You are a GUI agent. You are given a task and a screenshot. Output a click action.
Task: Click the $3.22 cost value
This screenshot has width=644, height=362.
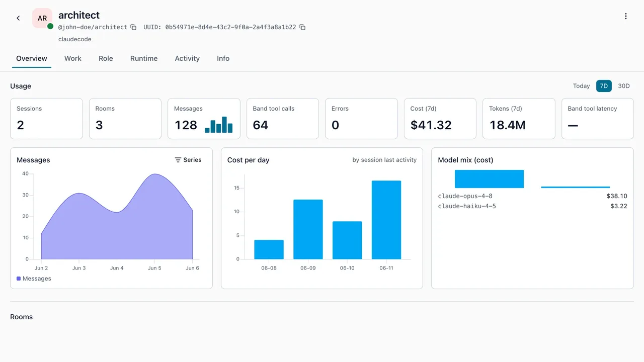pos(619,206)
